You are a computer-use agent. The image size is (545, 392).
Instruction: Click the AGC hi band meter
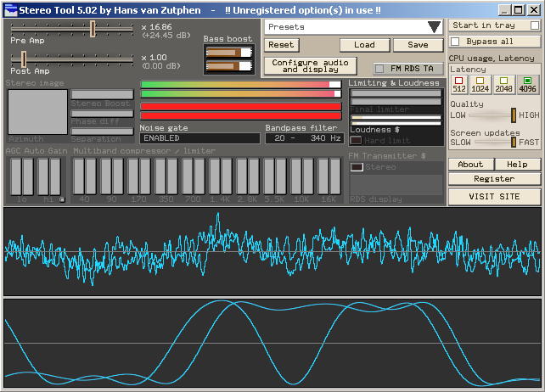(49, 176)
